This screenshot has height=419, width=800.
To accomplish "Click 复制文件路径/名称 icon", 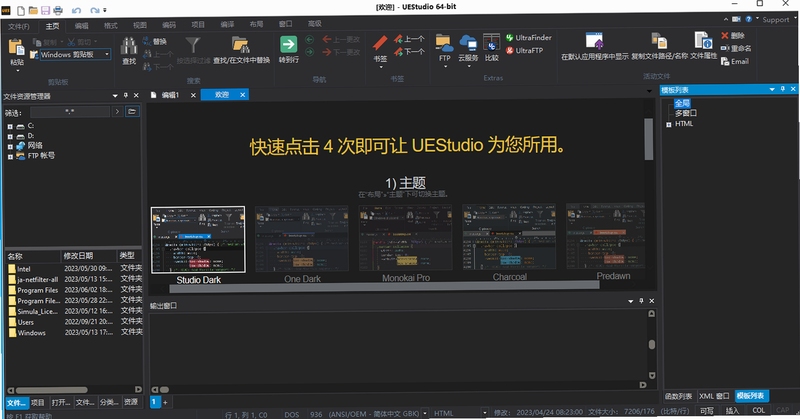I will tap(659, 41).
